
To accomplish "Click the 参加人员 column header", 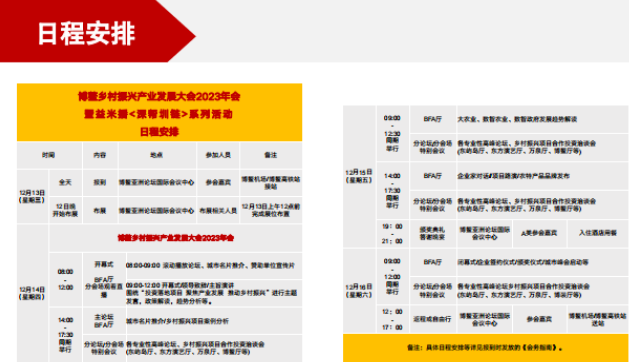I will (x=218, y=155).
